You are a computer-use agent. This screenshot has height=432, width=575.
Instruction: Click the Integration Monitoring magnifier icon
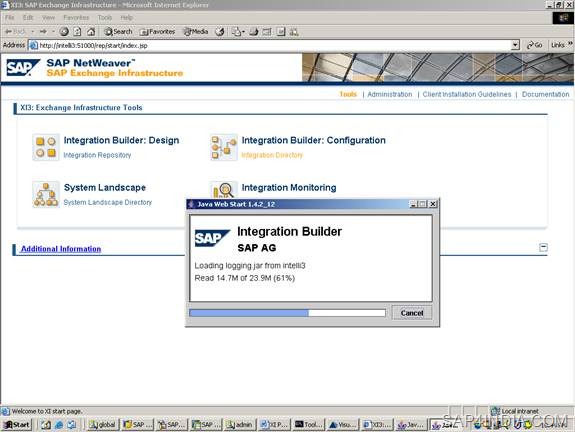pyautogui.click(x=224, y=190)
